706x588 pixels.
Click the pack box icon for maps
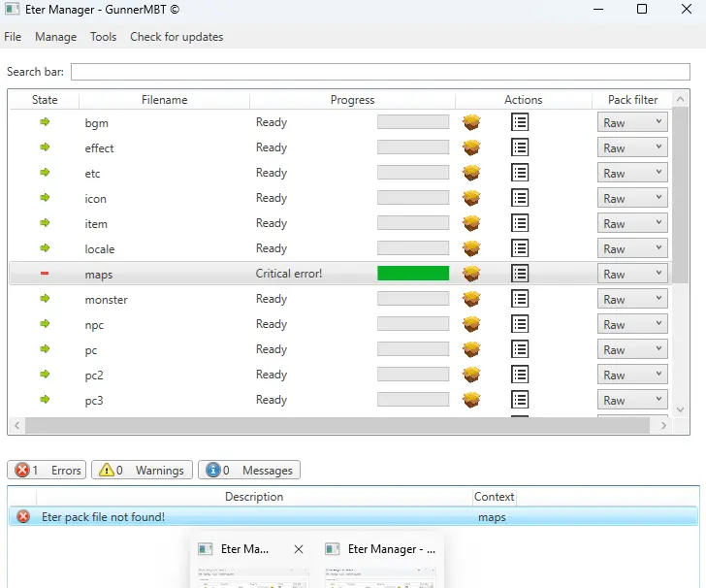(471, 274)
